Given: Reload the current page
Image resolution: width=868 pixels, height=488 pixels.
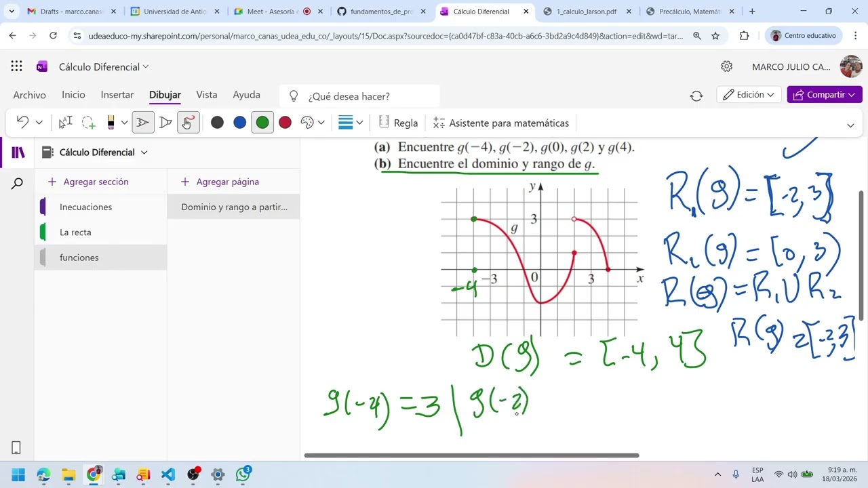Looking at the screenshot, I should click(53, 36).
